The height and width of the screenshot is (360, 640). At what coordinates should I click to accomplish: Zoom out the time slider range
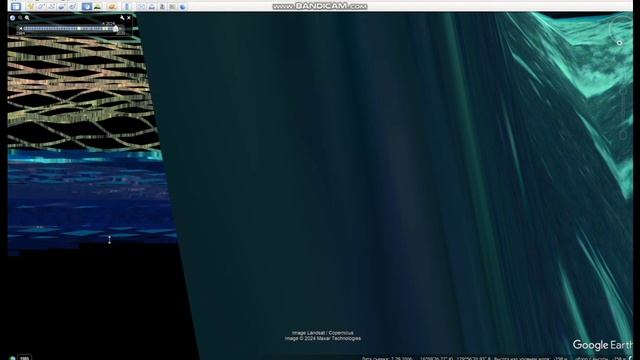(20, 18)
